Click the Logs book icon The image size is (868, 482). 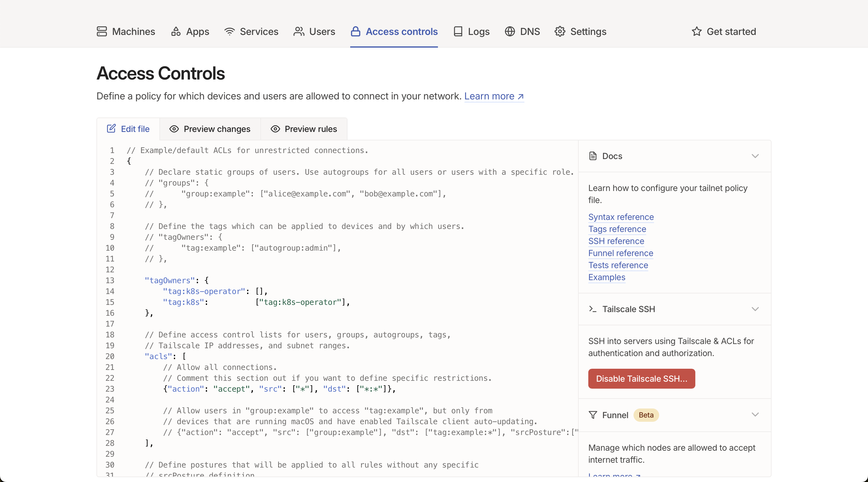[x=458, y=31]
